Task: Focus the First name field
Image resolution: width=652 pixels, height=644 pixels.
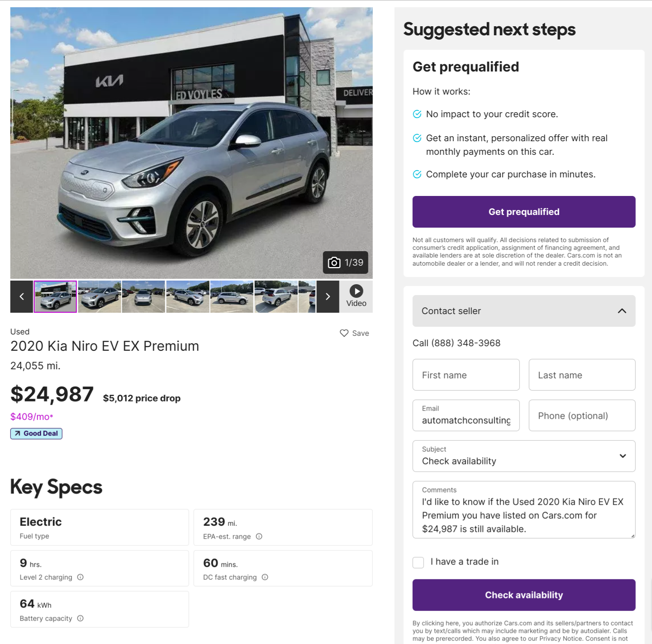Action: click(x=466, y=375)
